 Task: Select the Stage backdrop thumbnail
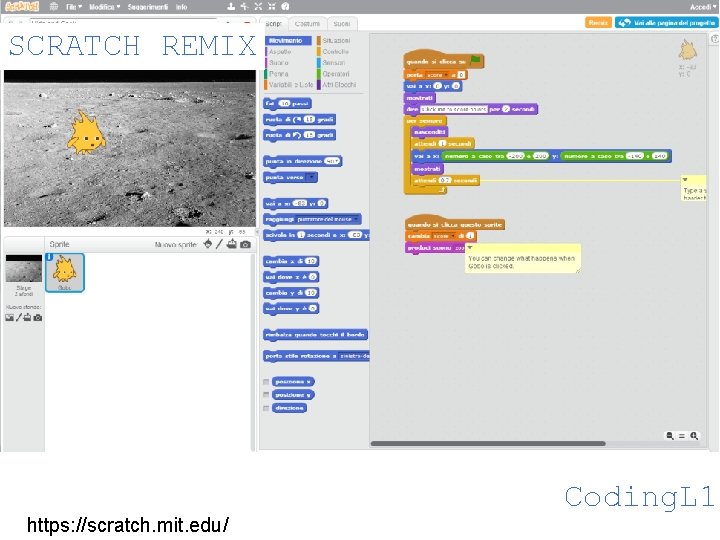tap(23, 270)
